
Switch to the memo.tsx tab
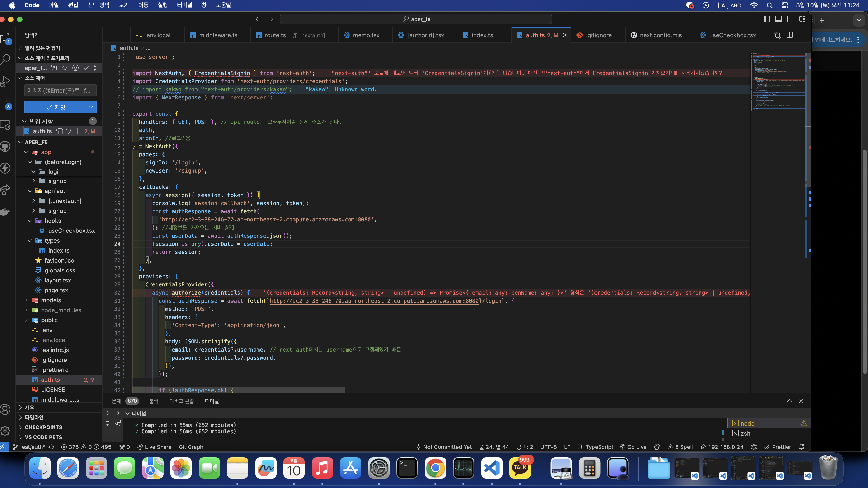tap(366, 35)
